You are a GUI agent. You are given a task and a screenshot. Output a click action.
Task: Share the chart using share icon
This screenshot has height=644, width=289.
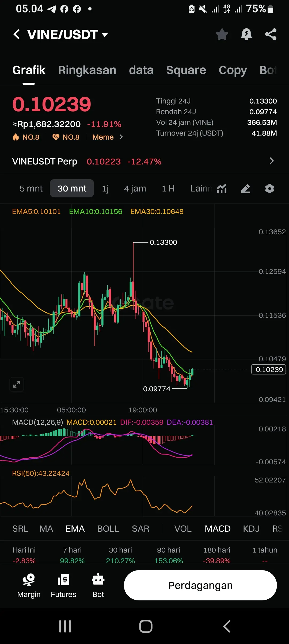[271, 34]
